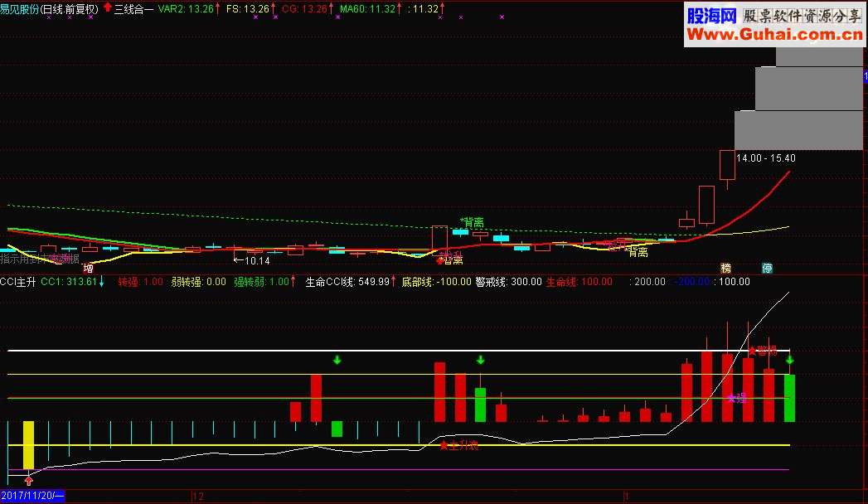Click the ★主升浪 signal marker
The height and width of the screenshot is (504, 868).
[459, 445]
